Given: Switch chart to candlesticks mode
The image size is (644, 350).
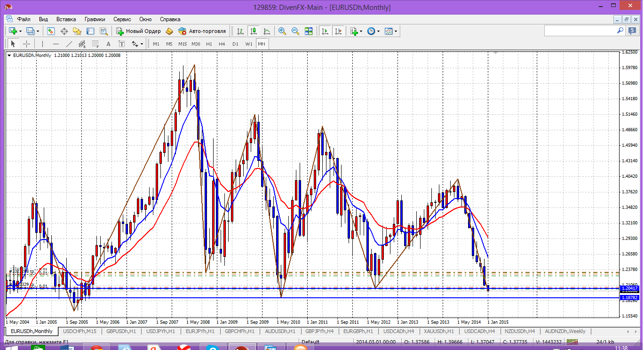Looking at the screenshot, I should pos(254,31).
